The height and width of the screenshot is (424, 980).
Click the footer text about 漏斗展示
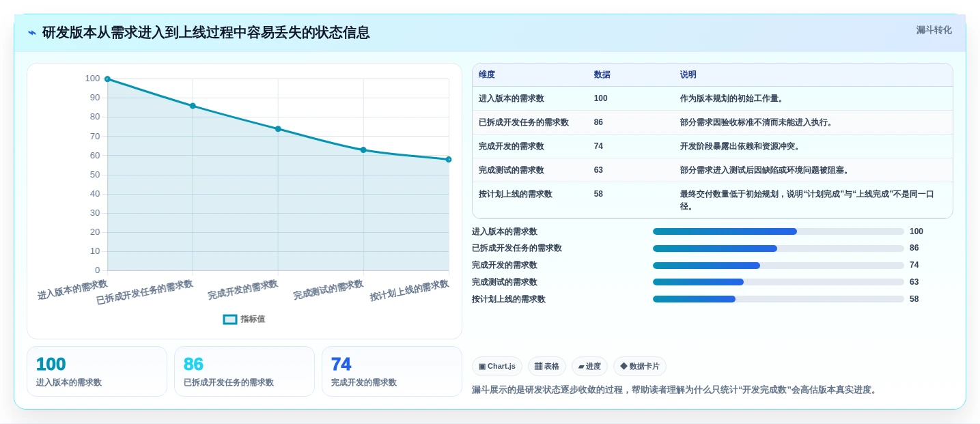(x=674, y=390)
